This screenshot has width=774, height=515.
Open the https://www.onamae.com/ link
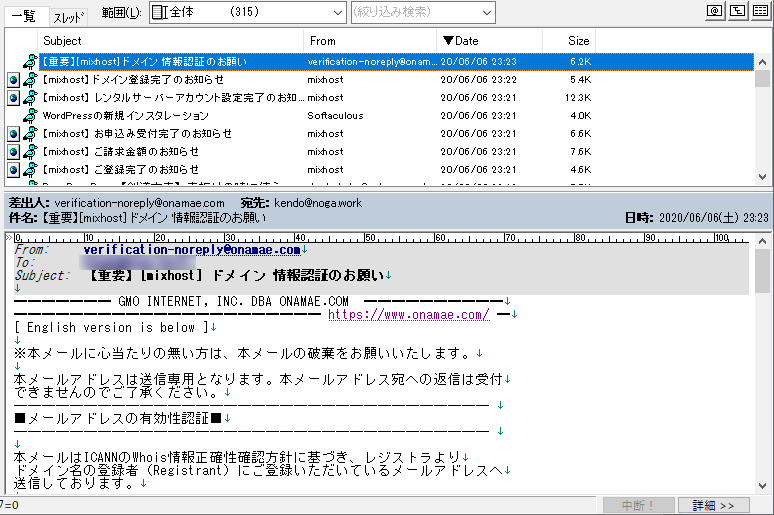409,314
